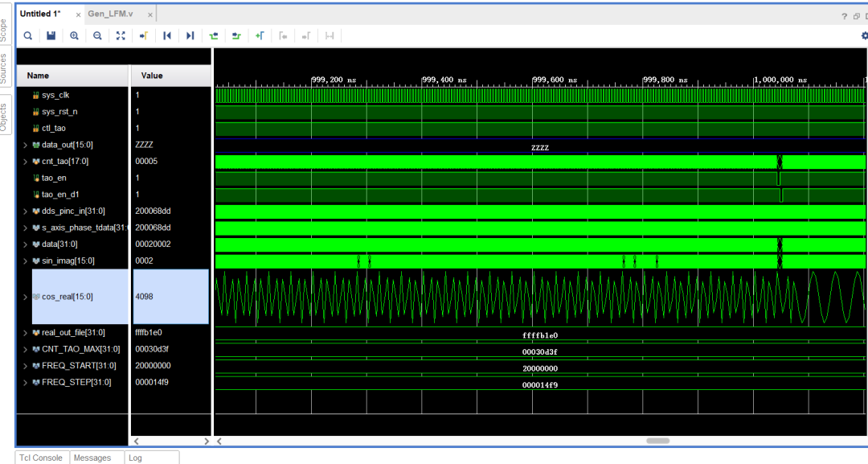This screenshot has height=464, width=868.
Task: Expand the sin_imag[15:0] bus
Action: pos(25,261)
